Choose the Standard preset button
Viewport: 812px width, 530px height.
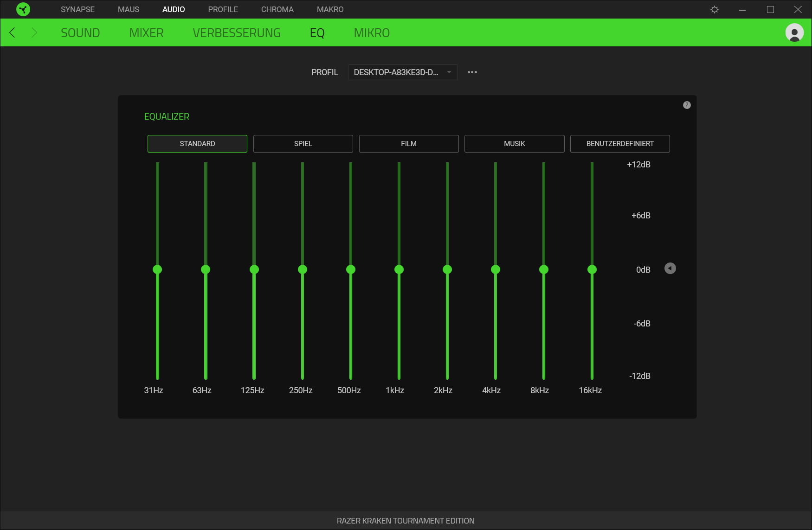[x=197, y=144]
